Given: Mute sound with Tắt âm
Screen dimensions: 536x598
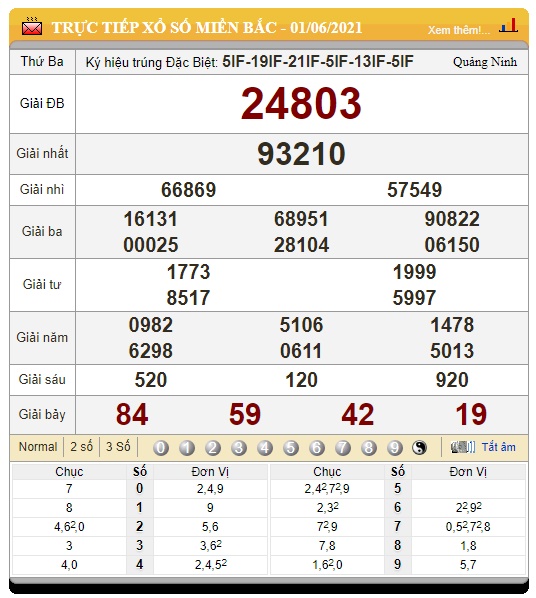Looking at the screenshot, I should pyautogui.click(x=498, y=447).
